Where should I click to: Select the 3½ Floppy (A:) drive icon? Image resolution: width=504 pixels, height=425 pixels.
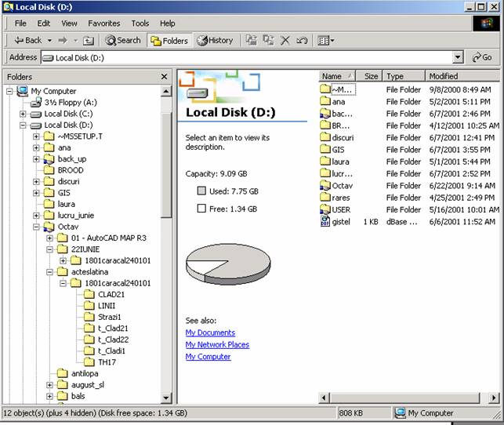coord(34,102)
